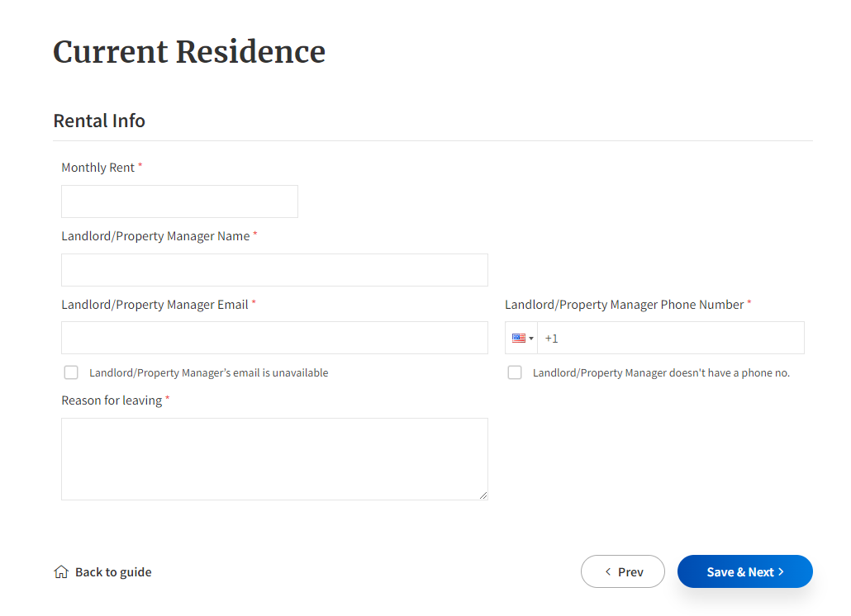Open the country code dropdown for phone number
The height and width of the screenshot is (616, 851).
522,338
